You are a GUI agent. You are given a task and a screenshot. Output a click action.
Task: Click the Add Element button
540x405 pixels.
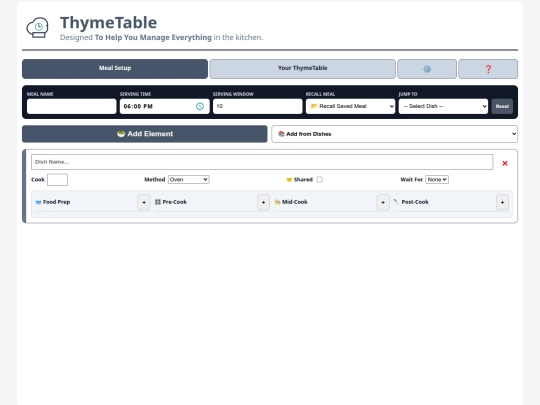145,134
